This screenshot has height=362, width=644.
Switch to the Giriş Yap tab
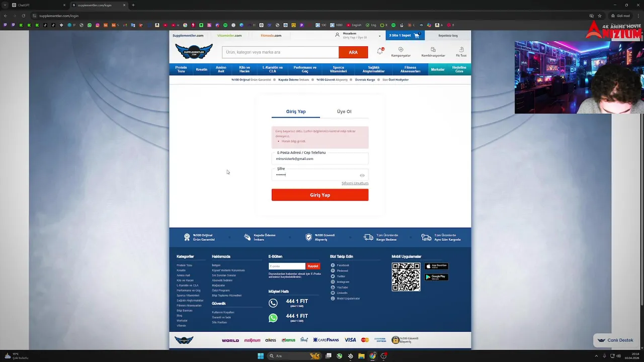coord(296,112)
